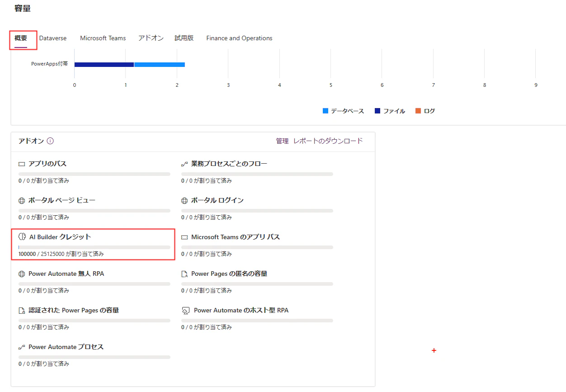Switch to the 試用版 tab
The image size is (566, 392).
(x=184, y=38)
